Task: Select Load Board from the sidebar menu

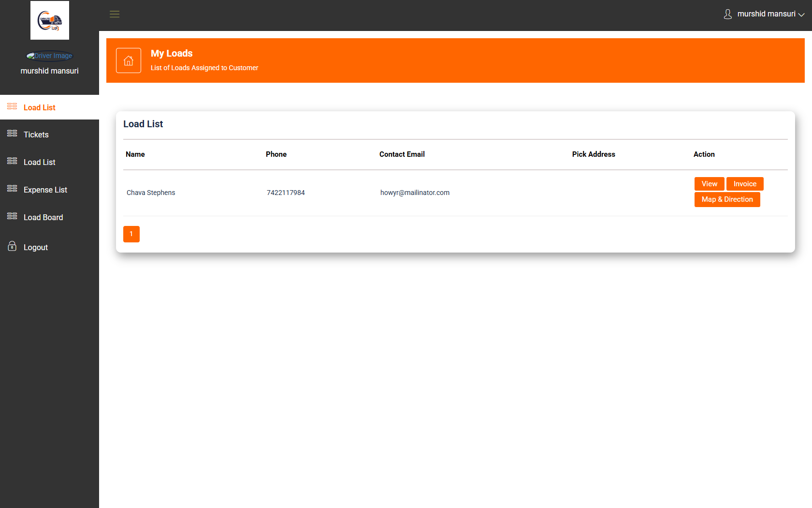Action: (43, 217)
